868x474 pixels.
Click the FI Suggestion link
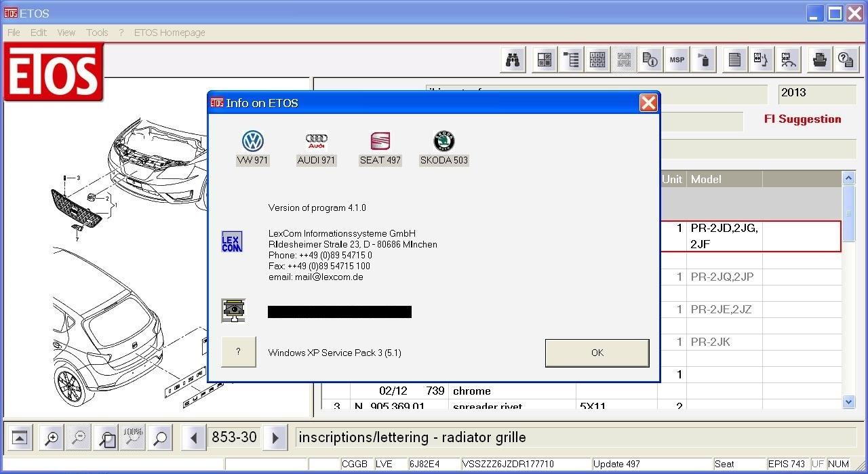(x=802, y=119)
